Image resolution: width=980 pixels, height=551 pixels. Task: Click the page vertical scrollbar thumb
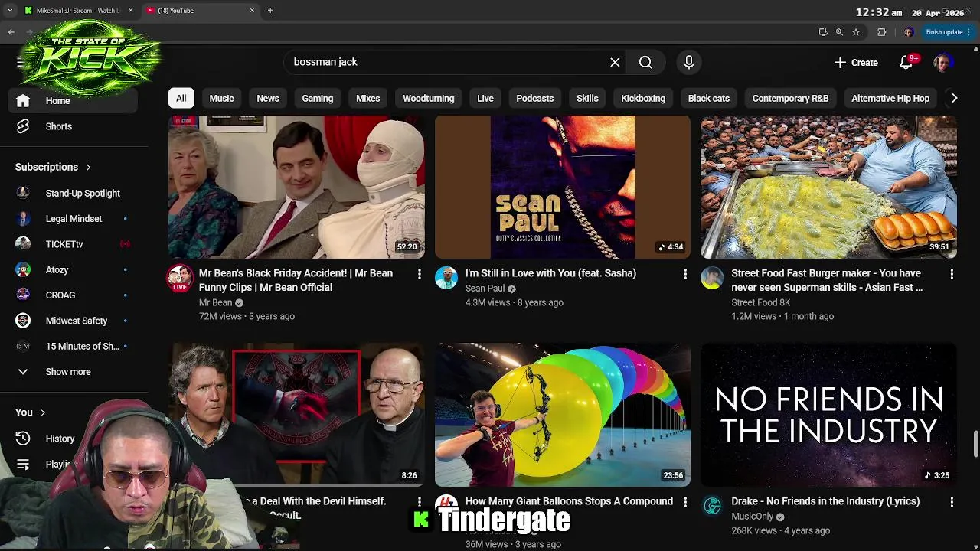975,445
